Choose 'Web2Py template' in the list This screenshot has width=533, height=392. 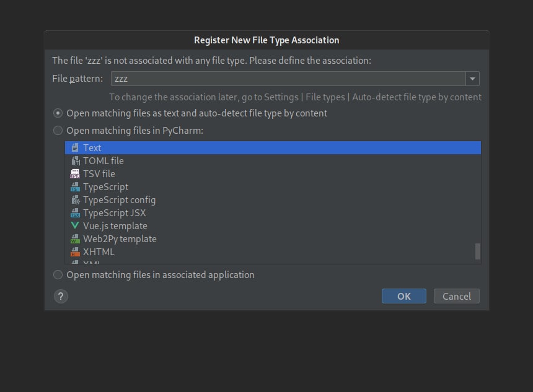click(x=273, y=239)
